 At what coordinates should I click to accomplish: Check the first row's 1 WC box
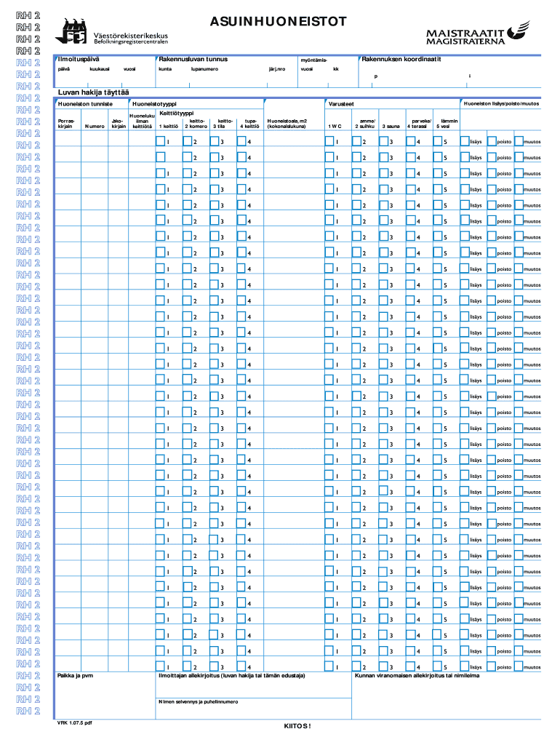[x=329, y=140]
